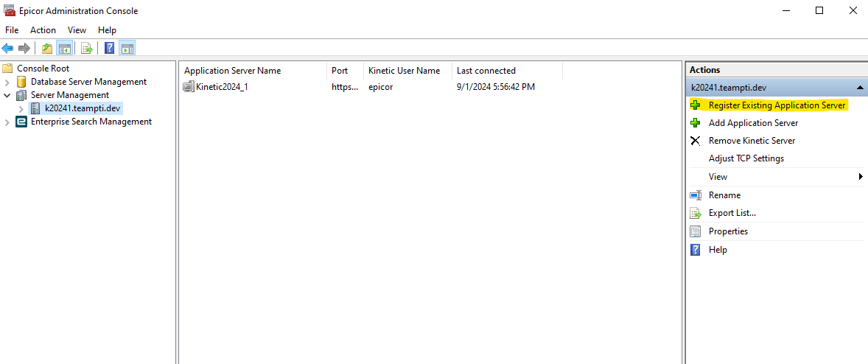The height and width of the screenshot is (364, 868).
Task: Expand the Enterprise Search Management node
Action: [x=7, y=122]
